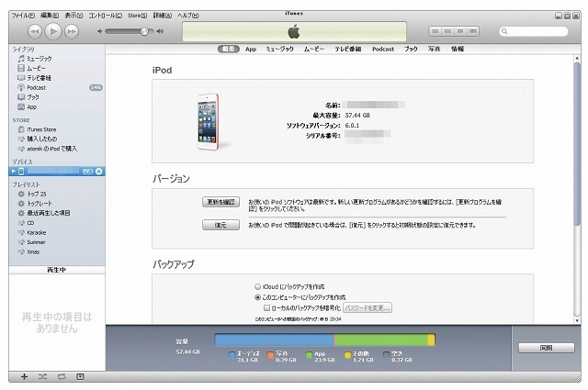Image resolution: width=588 pixels, height=390 pixels.
Task: Open the iPod で購入 purchased list
Action: click(57, 149)
